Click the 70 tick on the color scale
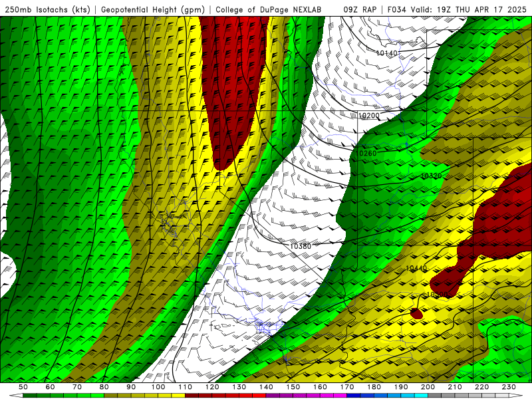The width and height of the screenshot is (532, 399). (77, 387)
